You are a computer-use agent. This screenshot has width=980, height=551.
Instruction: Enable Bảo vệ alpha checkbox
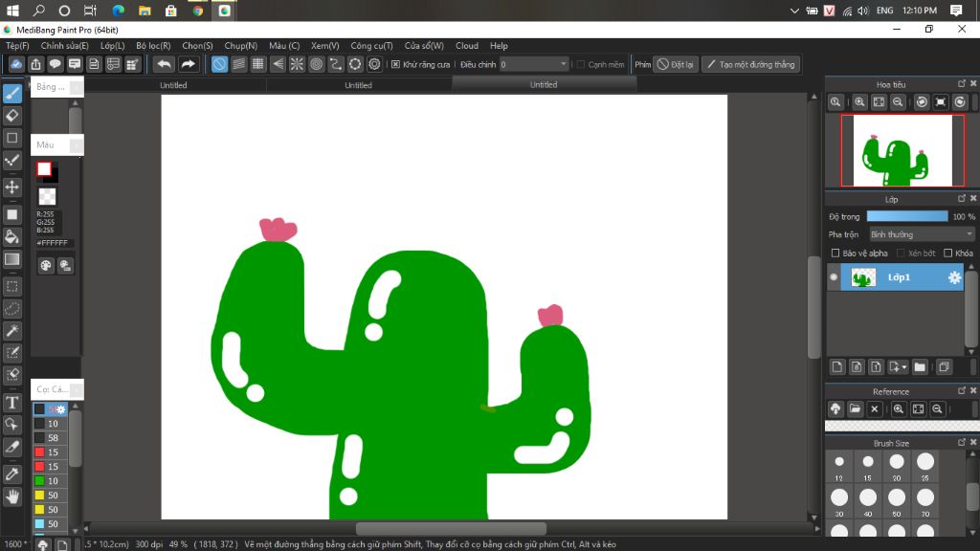835,253
